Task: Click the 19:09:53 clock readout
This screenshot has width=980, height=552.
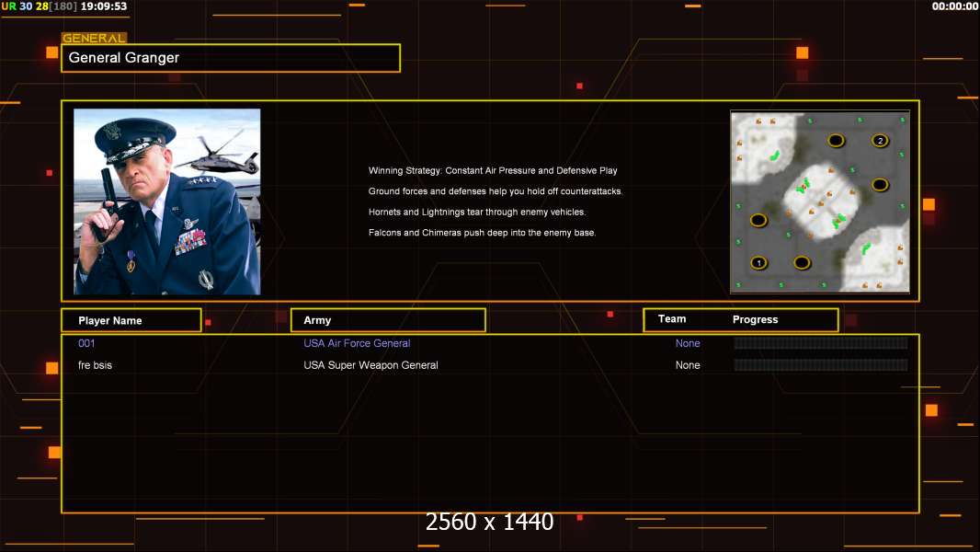Action: [104, 6]
